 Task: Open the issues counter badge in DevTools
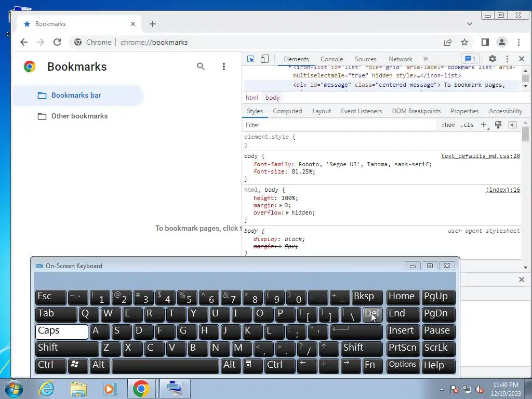pyautogui.click(x=470, y=59)
